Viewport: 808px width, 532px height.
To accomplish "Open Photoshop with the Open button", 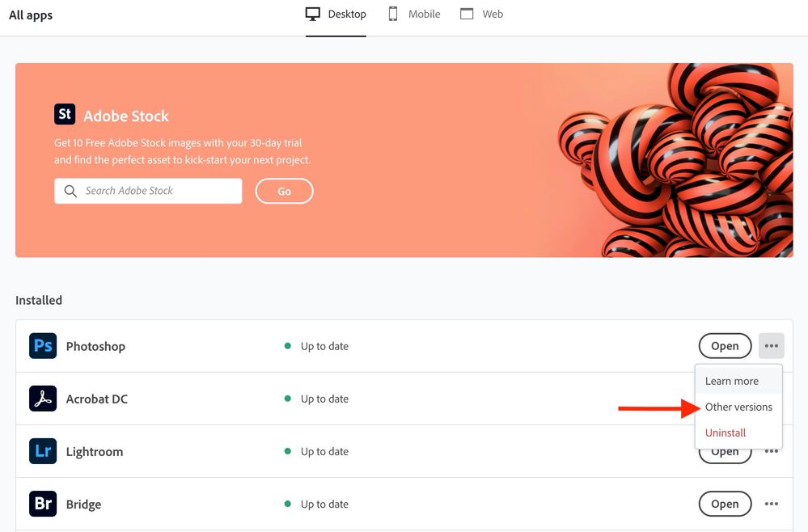I will (725, 346).
